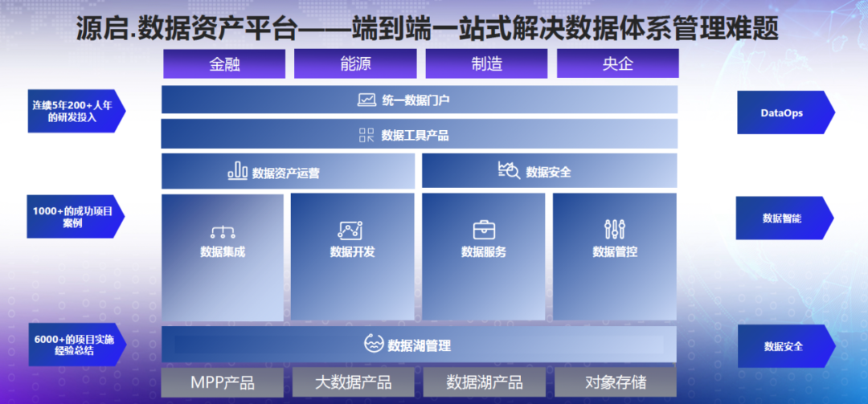The width and height of the screenshot is (868, 404).
Task: Click the right-side 数据安全 arrow label
Action: click(x=787, y=346)
